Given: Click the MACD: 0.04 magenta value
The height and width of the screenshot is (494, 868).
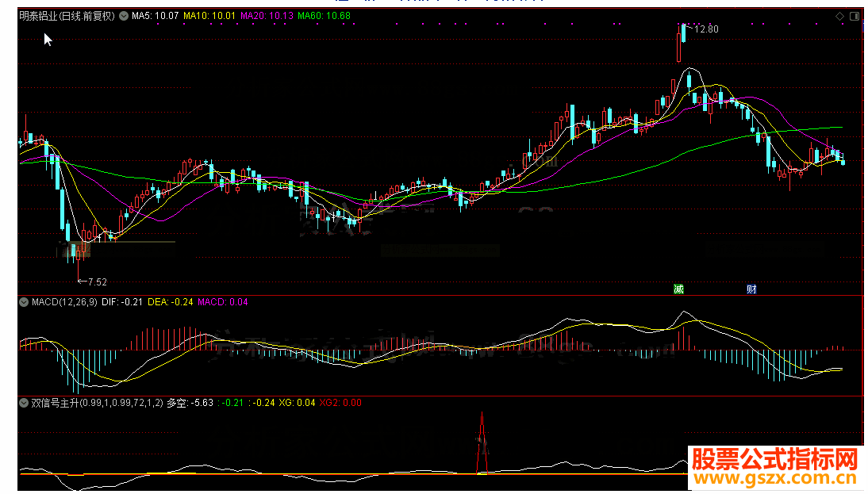Looking at the screenshot, I should point(222,302).
